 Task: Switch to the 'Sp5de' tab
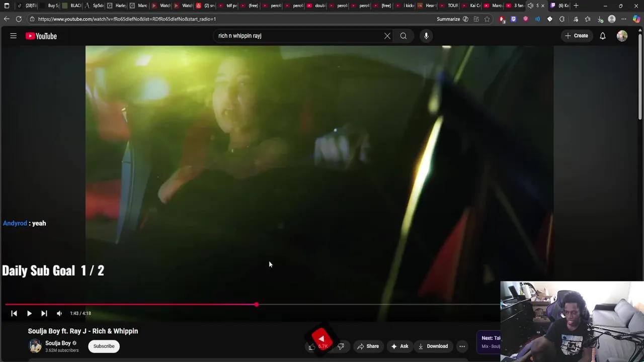pos(95,6)
